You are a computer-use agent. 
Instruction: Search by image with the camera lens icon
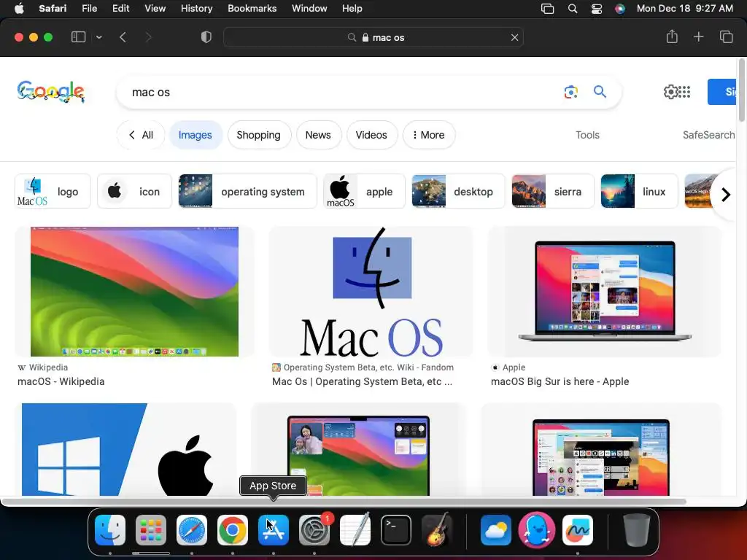[x=570, y=92]
